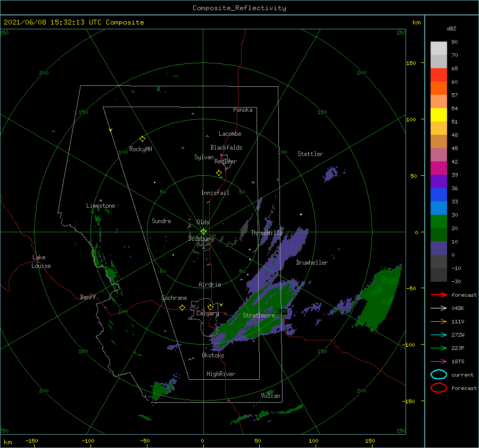Click the HighRiver label
This screenshot has width=479, height=448.
coord(221,374)
